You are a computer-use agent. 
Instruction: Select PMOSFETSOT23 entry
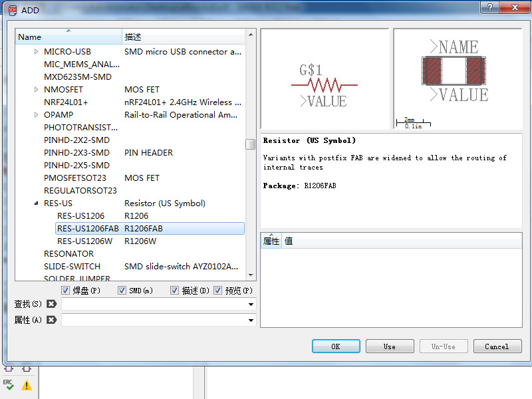click(x=75, y=178)
